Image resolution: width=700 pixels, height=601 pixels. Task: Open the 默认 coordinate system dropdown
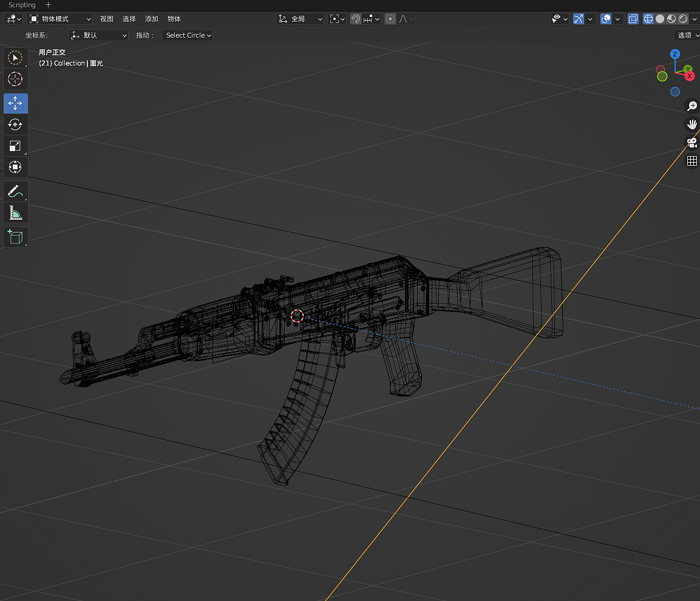click(98, 35)
